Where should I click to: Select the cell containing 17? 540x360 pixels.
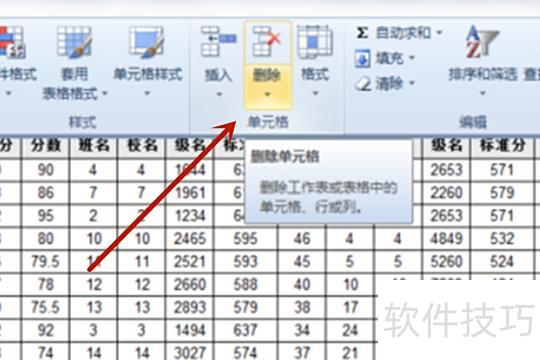pos(350,307)
